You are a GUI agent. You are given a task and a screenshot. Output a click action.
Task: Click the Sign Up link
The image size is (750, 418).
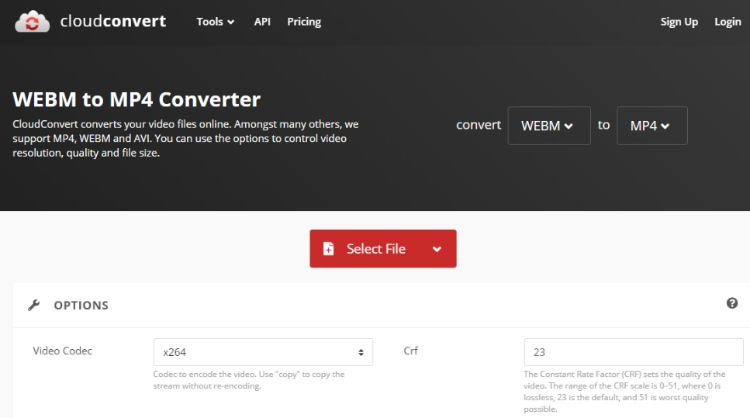pyautogui.click(x=679, y=22)
